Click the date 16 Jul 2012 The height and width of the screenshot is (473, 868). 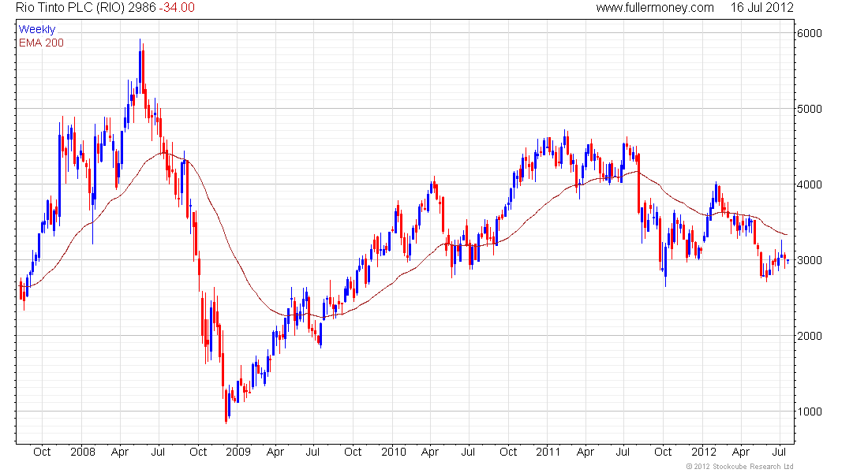(761, 8)
